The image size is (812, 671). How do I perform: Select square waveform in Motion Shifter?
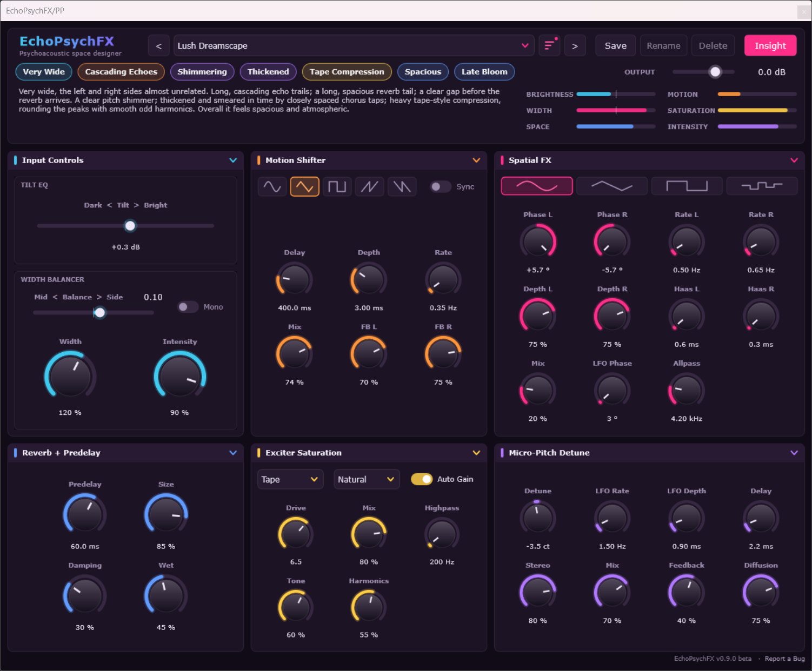coord(337,186)
